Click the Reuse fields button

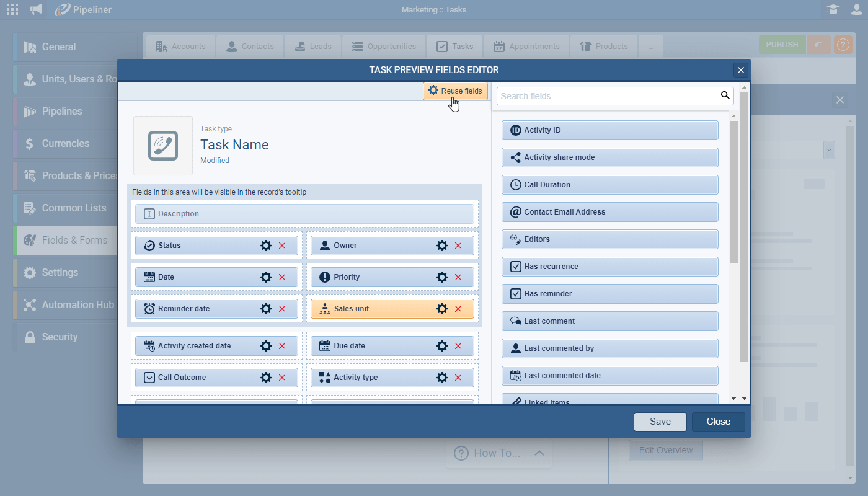455,91
